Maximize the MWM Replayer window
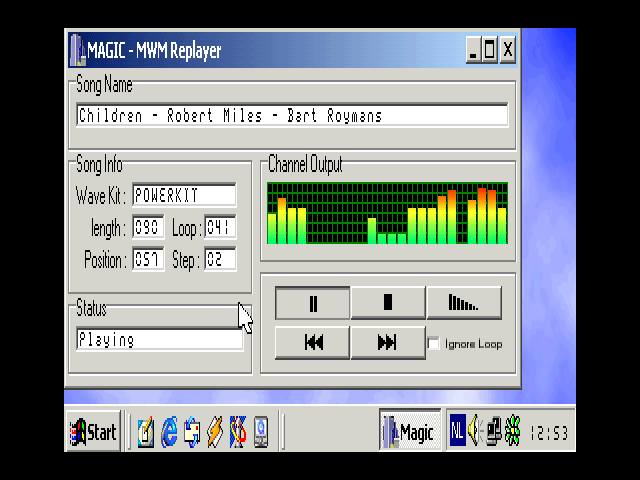 pyautogui.click(x=490, y=50)
